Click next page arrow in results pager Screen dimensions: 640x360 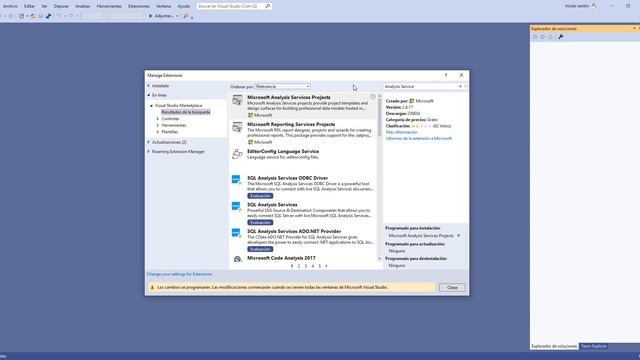[326, 266]
